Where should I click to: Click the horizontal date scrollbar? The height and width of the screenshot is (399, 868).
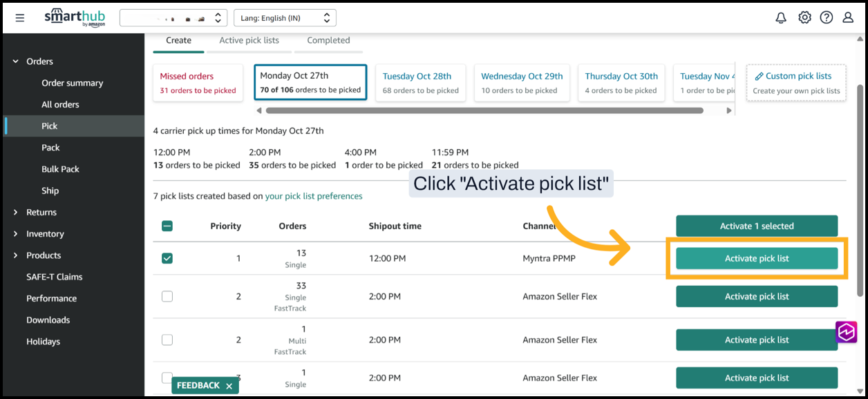pyautogui.click(x=484, y=110)
